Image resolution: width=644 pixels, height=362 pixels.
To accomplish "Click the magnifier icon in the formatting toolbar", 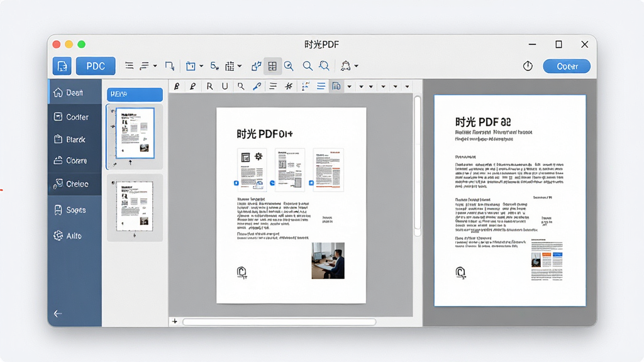I will [241, 86].
